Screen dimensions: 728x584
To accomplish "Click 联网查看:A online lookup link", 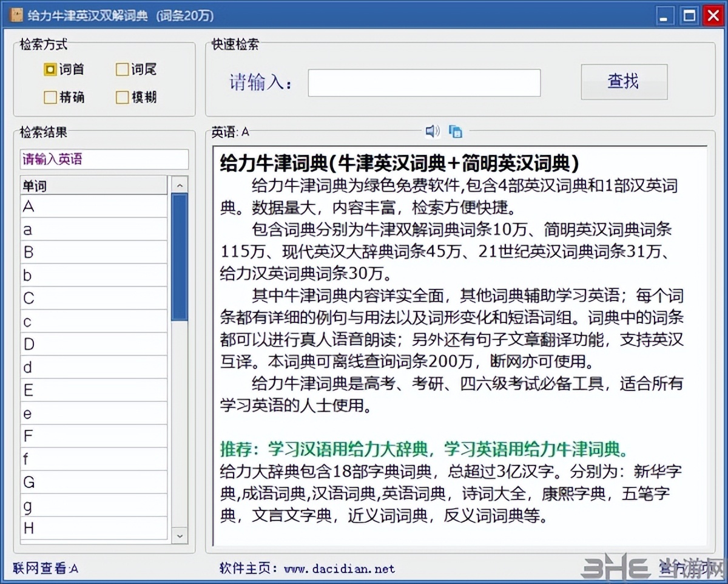I will coord(45,569).
